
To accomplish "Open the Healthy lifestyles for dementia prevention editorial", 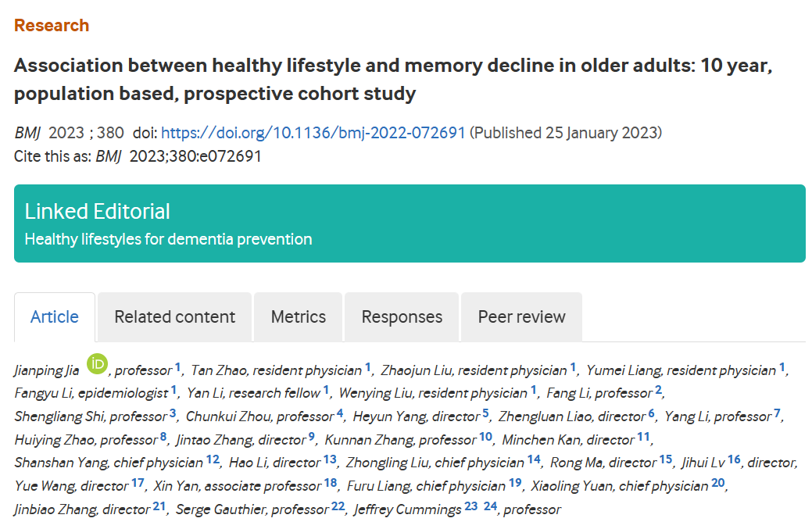I will pos(168,239).
